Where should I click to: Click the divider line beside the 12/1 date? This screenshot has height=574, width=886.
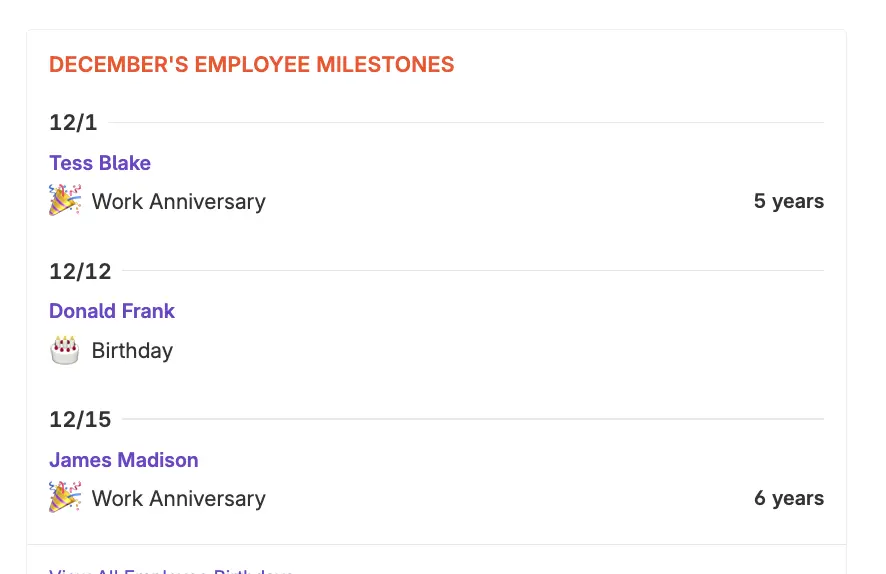pyautogui.click(x=466, y=123)
